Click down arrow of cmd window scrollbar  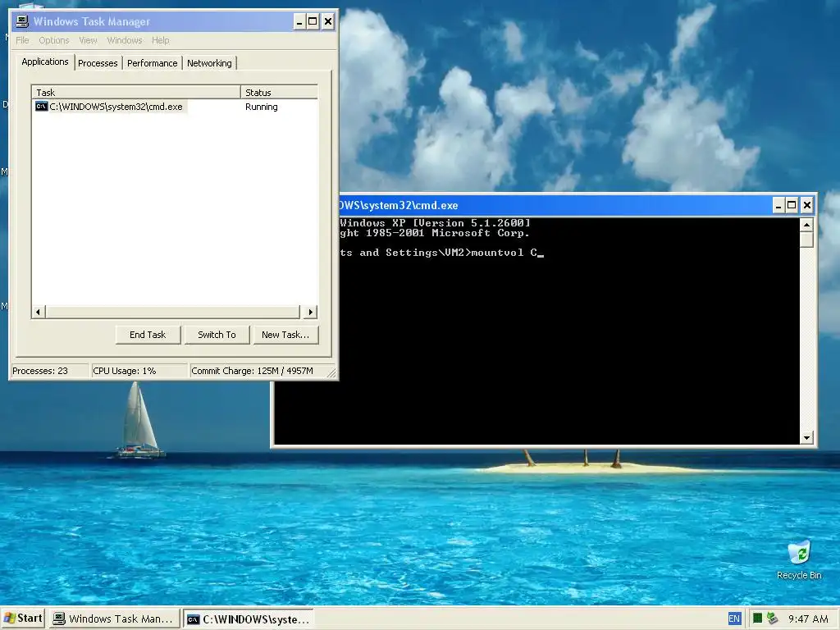coord(807,438)
